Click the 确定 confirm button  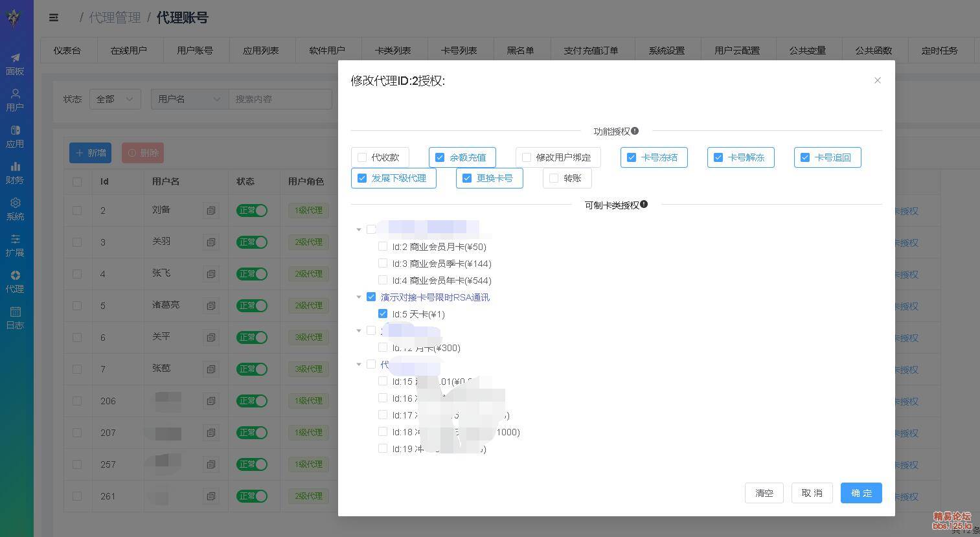coord(861,493)
